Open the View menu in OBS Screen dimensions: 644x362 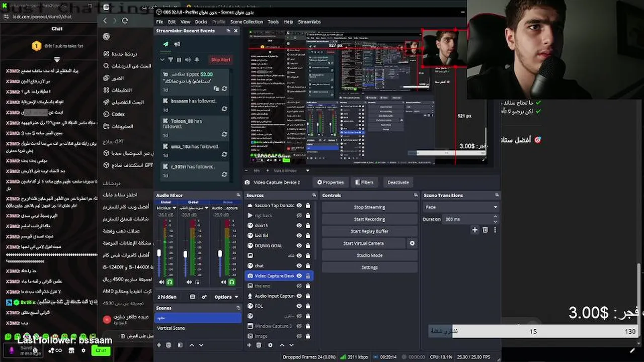tap(185, 22)
